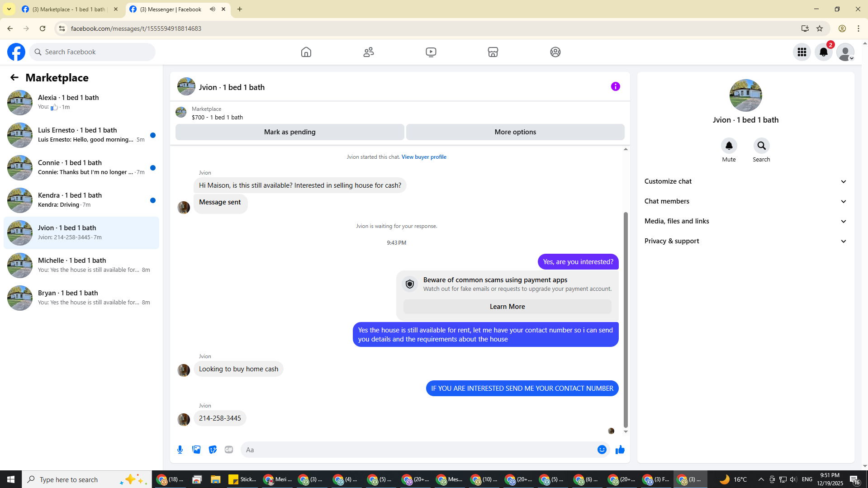This screenshot has width=868, height=488.
Task: Open the Chrome three-dot menu
Action: point(859,28)
